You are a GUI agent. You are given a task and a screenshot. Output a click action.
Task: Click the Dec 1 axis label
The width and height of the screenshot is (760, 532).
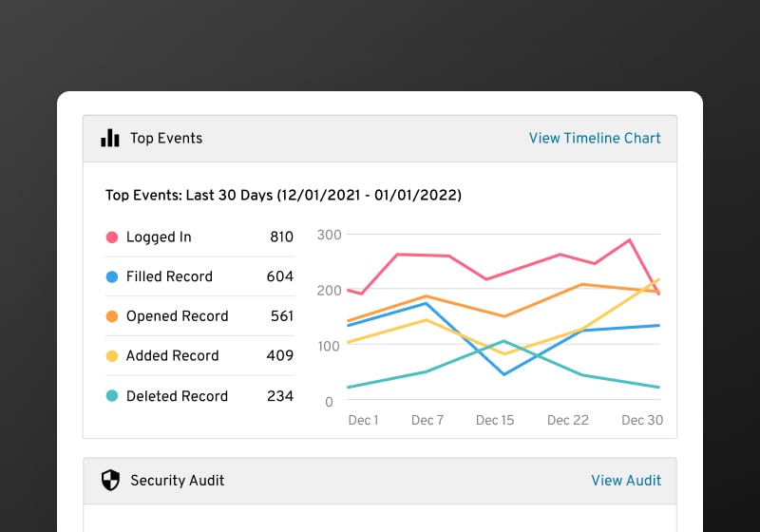tap(363, 420)
